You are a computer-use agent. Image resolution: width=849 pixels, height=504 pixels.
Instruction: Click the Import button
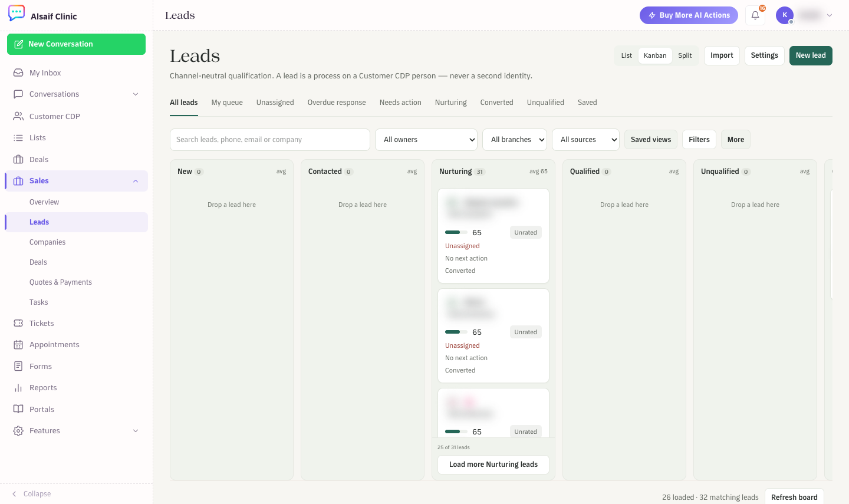pyautogui.click(x=722, y=55)
